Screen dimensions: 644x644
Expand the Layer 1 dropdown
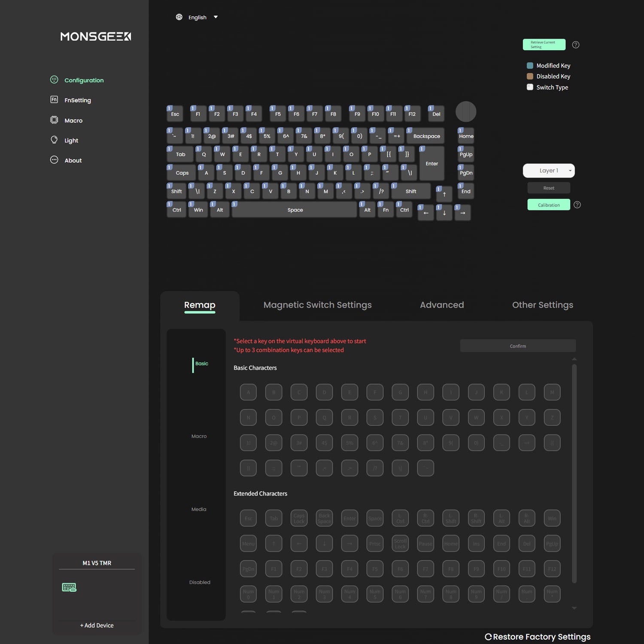[549, 170]
